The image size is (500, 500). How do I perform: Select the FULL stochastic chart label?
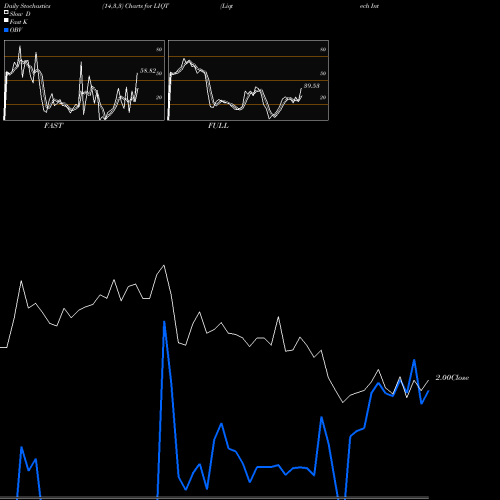(x=218, y=126)
